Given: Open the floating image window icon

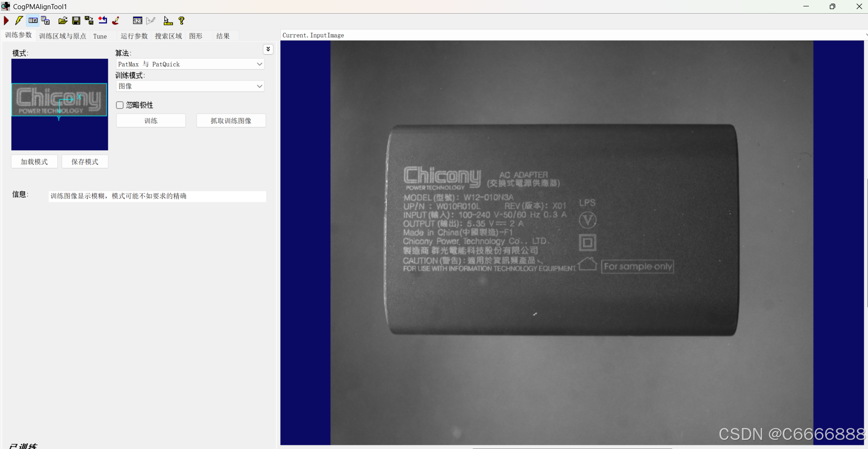Looking at the screenshot, I should (46, 20).
